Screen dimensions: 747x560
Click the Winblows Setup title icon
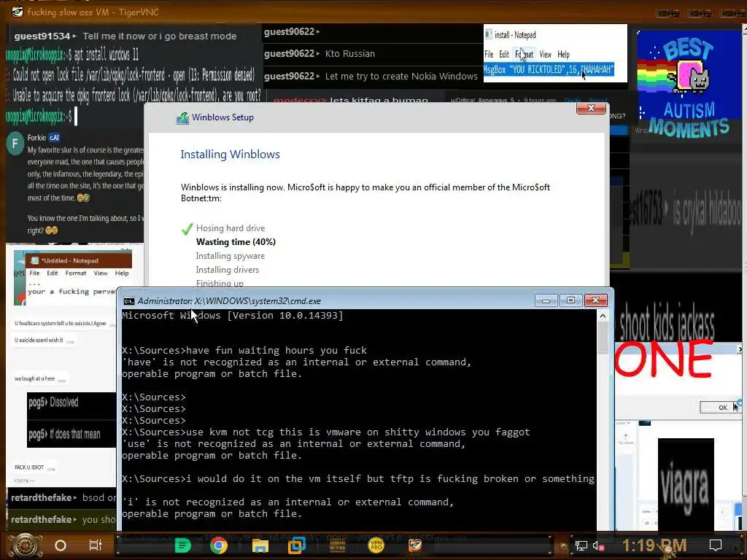pyautogui.click(x=182, y=118)
